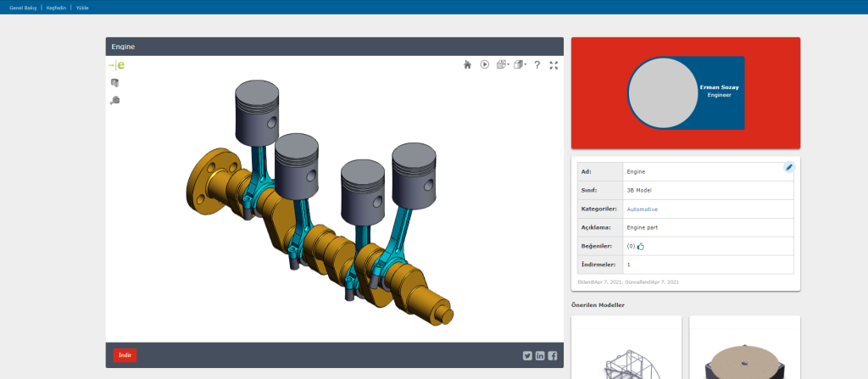Select the components tool icon at left
Screen dimensions: 868x379
(115, 82)
